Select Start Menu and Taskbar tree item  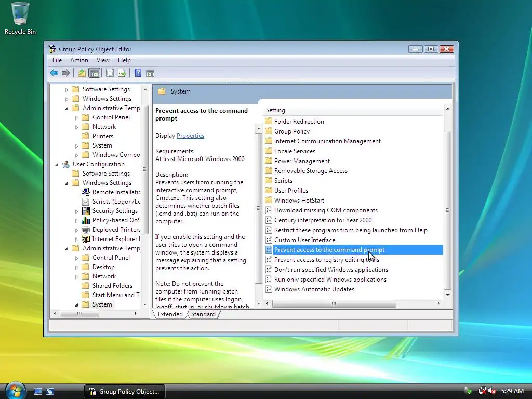[x=116, y=295]
